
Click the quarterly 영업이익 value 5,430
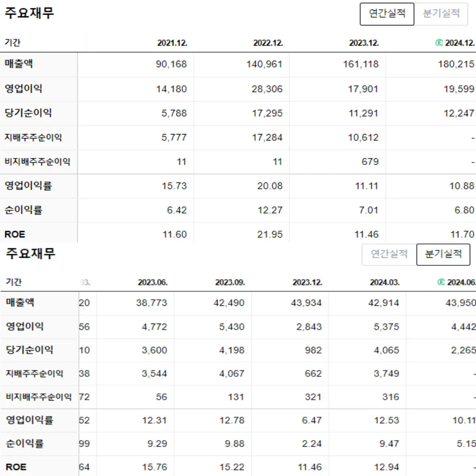[x=232, y=327]
